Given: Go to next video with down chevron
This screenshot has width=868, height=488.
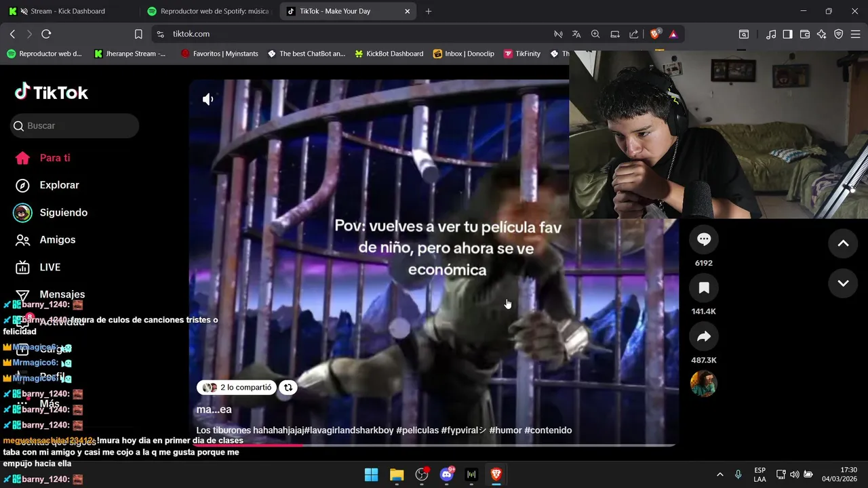Looking at the screenshot, I should [x=843, y=283].
